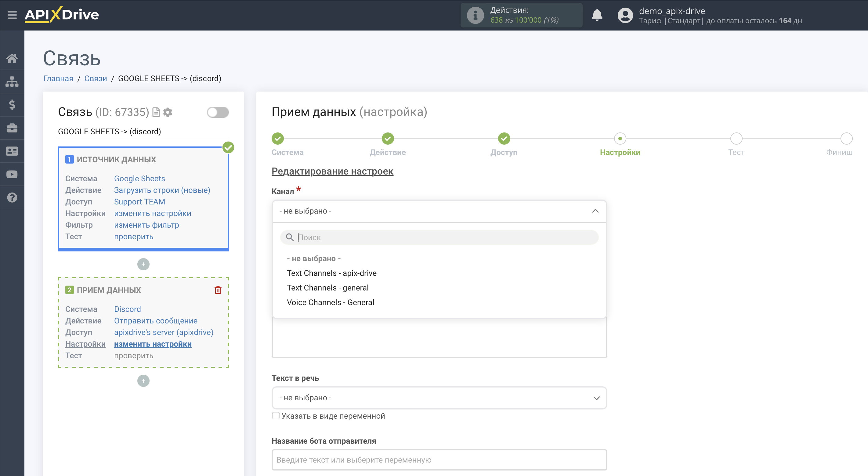
Task: Click the connection name field
Action: click(x=143, y=132)
